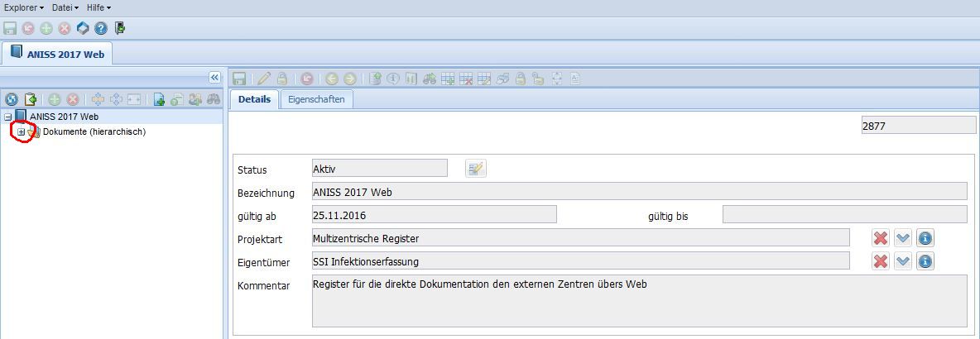The image size is (980, 339).
Task: Click the add document icon with green plus
Action: tap(159, 99)
